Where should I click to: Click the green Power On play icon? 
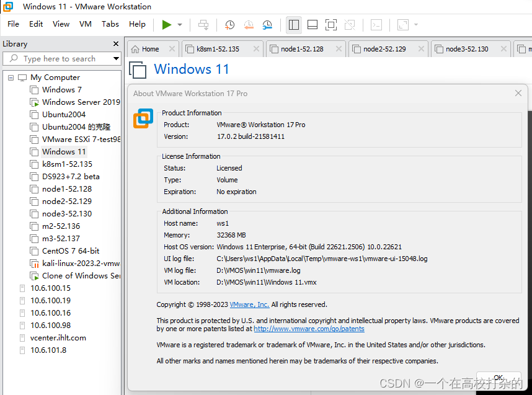coord(167,25)
